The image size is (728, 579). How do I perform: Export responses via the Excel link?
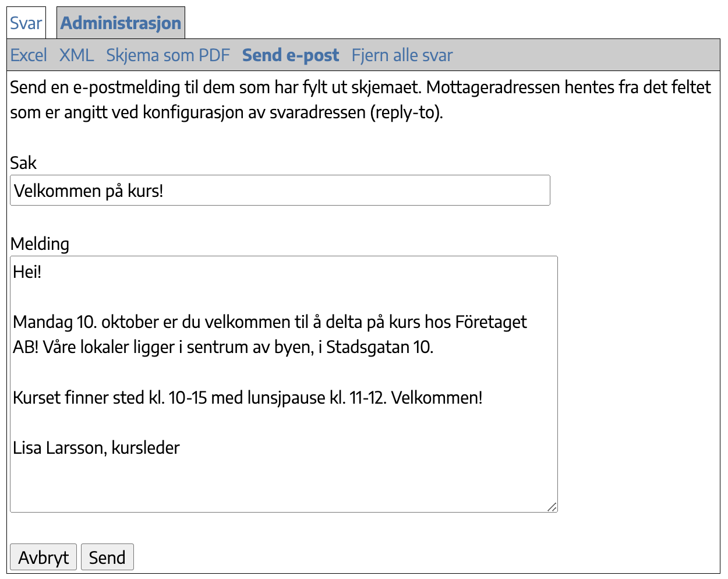click(x=29, y=55)
